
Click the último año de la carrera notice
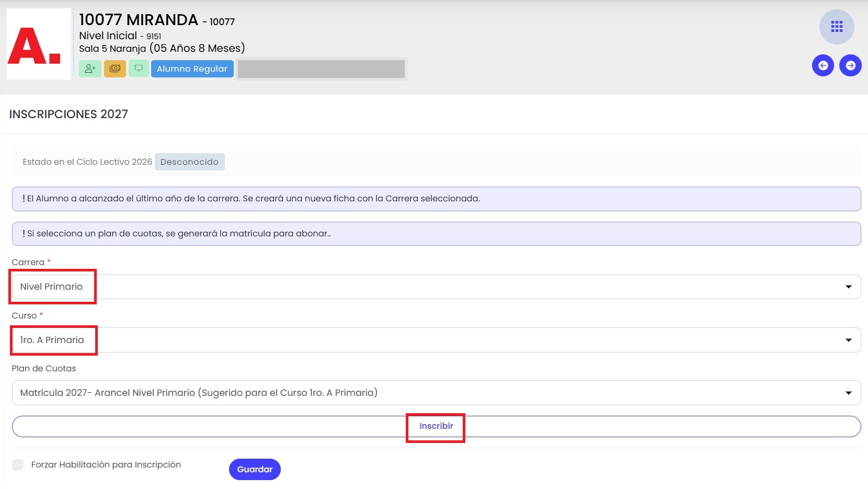pyautogui.click(x=436, y=199)
